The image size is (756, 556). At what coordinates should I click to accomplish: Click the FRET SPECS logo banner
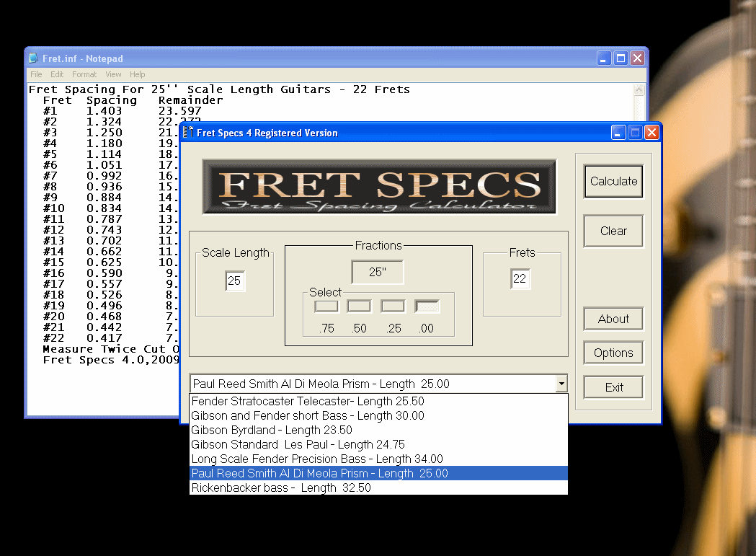(x=379, y=186)
